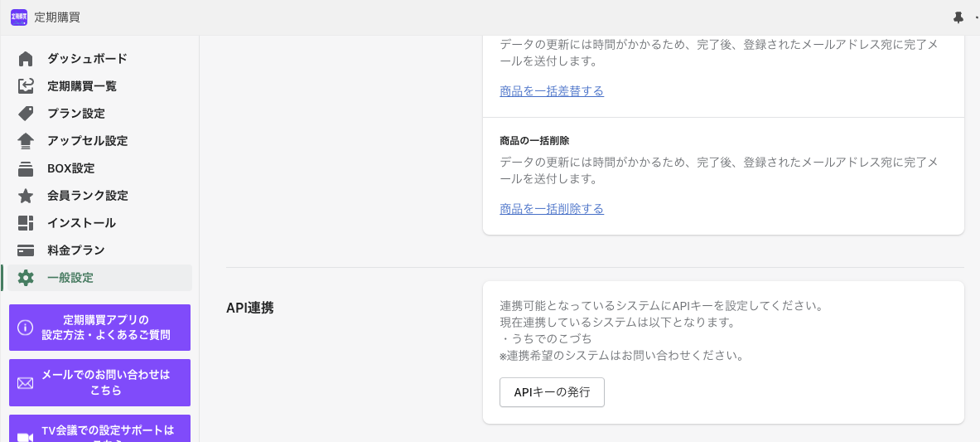
Task: Click the 商品を一括差替する link
Action: [x=552, y=91]
